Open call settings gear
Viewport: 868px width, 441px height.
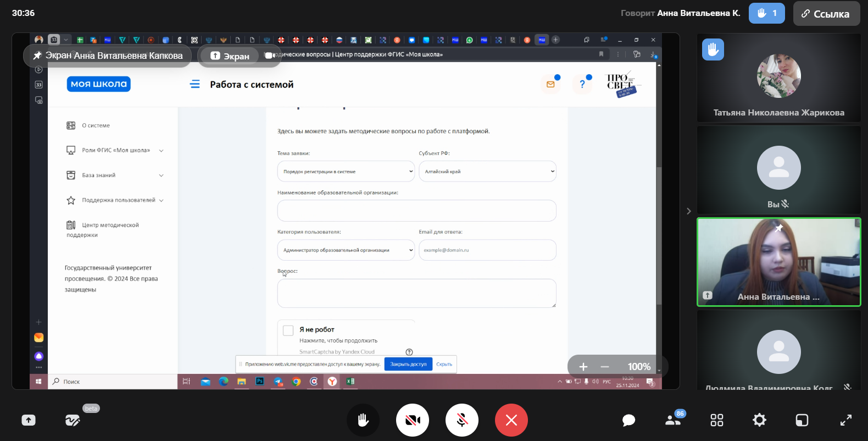click(759, 420)
